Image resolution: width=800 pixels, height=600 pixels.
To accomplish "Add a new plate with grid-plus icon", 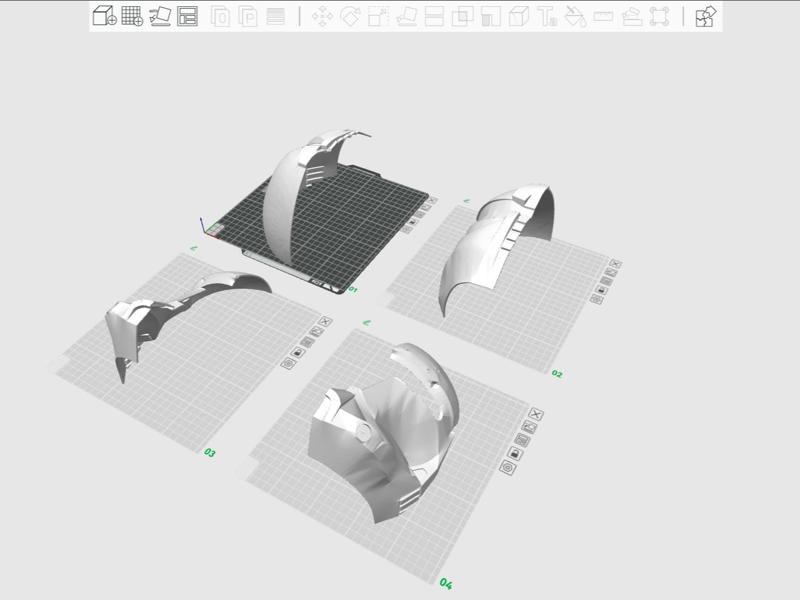I will click(132, 16).
